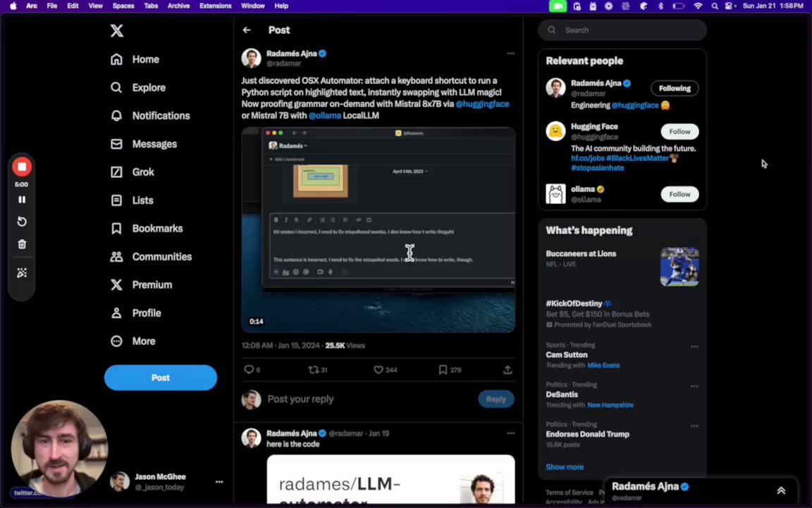Click the blue Post button

161,377
